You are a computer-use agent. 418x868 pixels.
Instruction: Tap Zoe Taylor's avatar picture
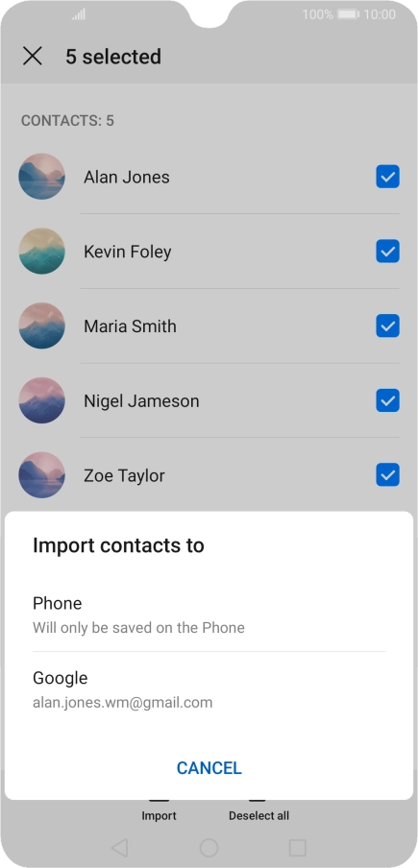41,475
